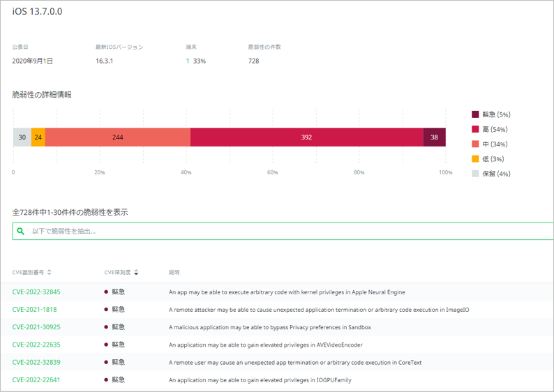Image resolution: width=554 pixels, height=392 pixels.
Task: Click the 中 coral legend swatch
Action: click(x=476, y=144)
